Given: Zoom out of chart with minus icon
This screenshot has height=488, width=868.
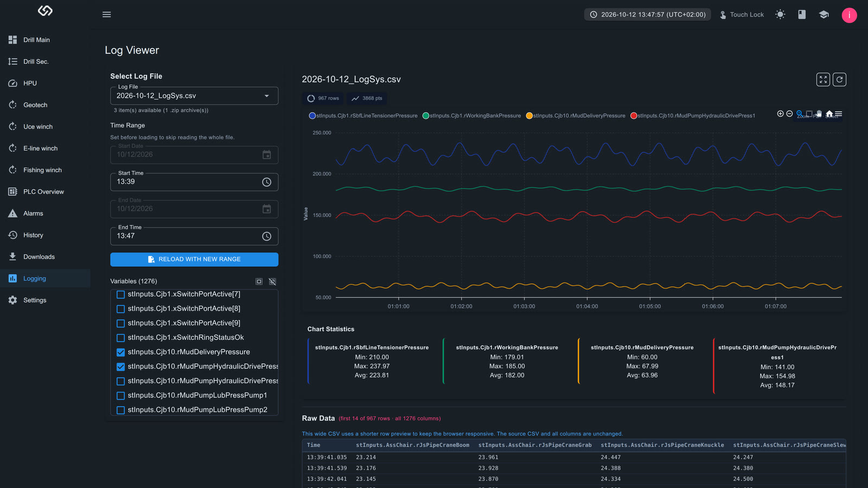Looking at the screenshot, I should point(789,114).
